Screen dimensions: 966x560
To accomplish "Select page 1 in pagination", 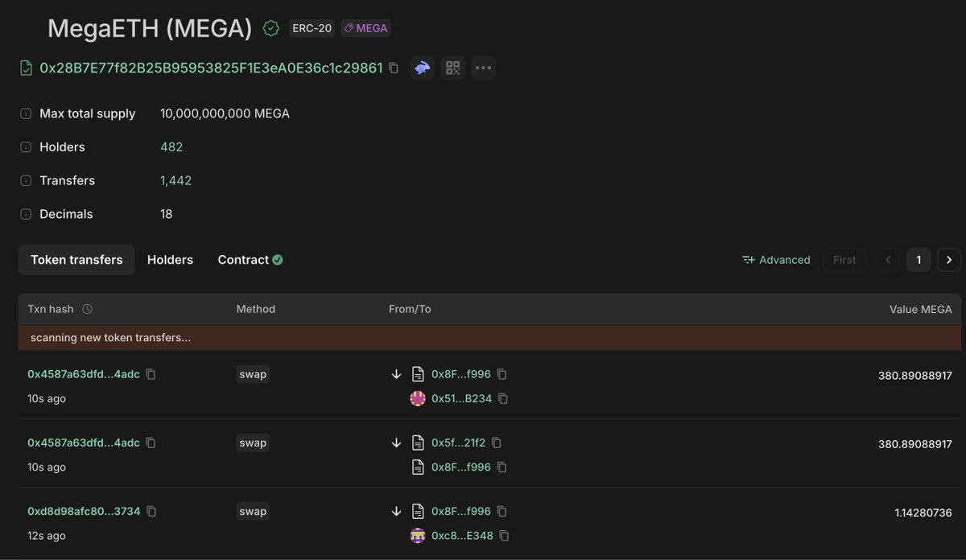I will (x=919, y=260).
